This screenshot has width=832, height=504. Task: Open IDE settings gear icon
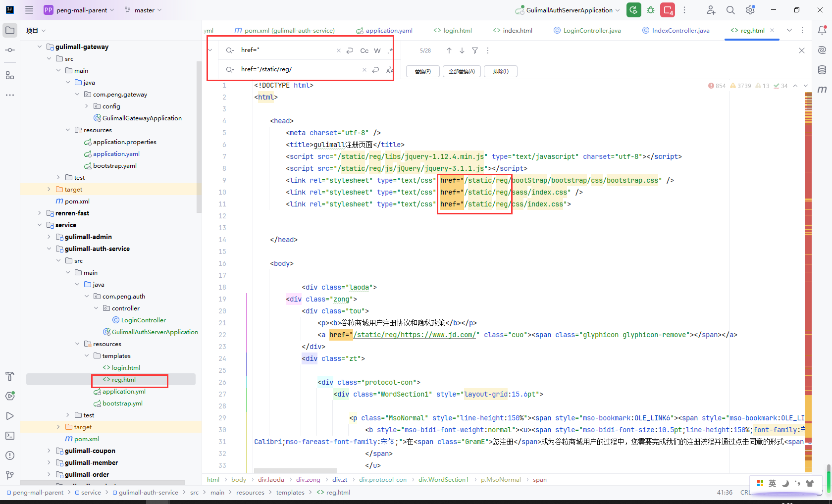point(750,10)
